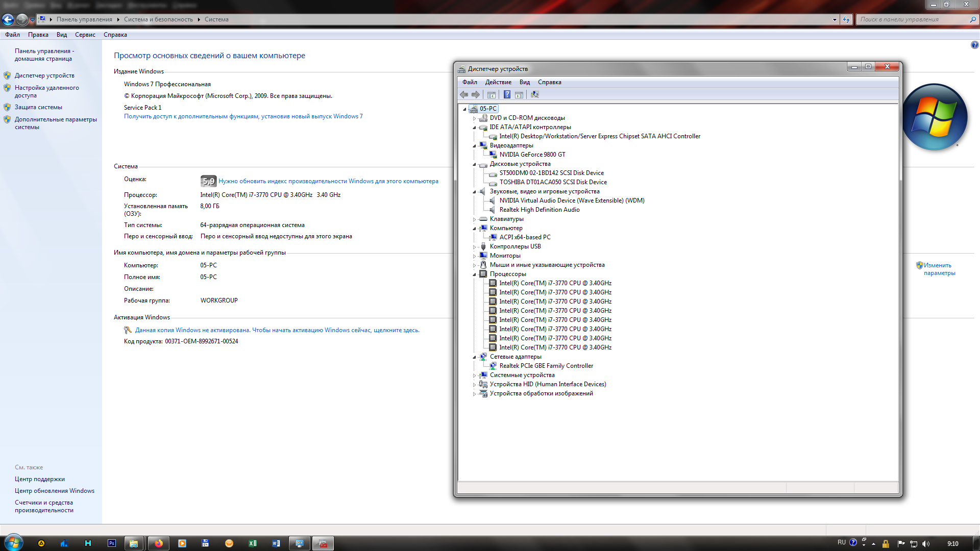Open Центр поддержки link
This screenshot has height=551, width=980.
click(x=40, y=479)
